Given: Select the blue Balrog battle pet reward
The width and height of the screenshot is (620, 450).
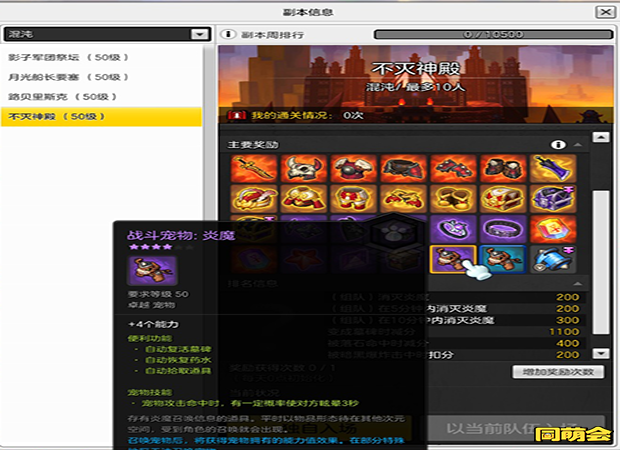Looking at the screenshot, I should click(x=503, y=259).
